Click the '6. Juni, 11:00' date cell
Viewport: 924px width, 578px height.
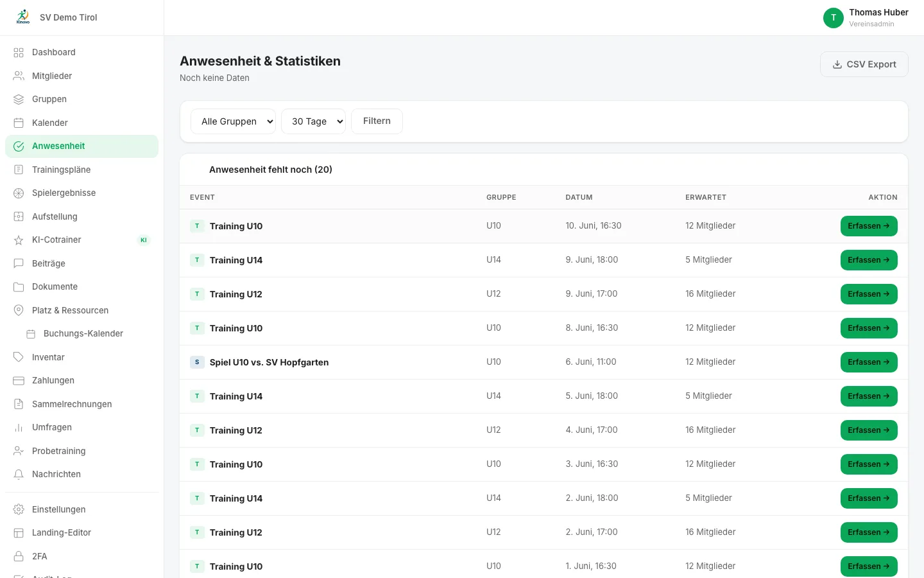coord(591,362)
